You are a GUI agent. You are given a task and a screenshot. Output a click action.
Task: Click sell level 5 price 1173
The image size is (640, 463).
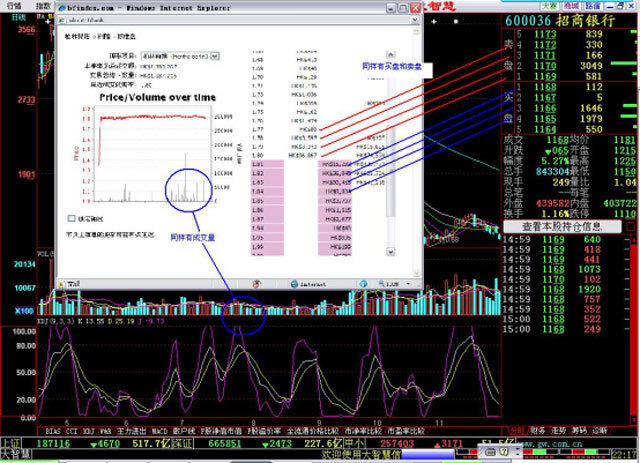(545, 34)
